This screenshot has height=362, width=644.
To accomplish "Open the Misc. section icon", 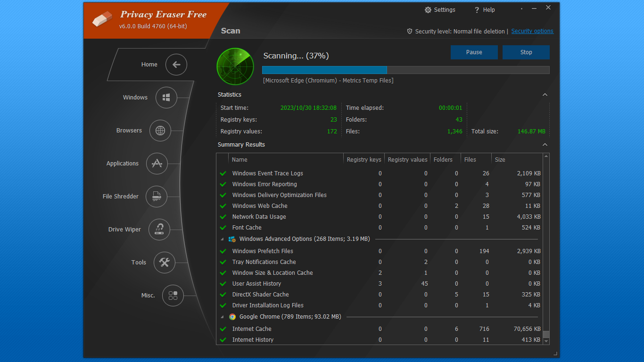I will coord(173,296).
